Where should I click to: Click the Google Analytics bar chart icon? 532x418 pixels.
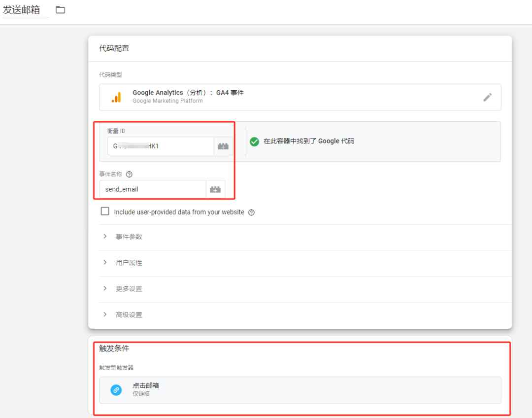[x=116, y=98]
